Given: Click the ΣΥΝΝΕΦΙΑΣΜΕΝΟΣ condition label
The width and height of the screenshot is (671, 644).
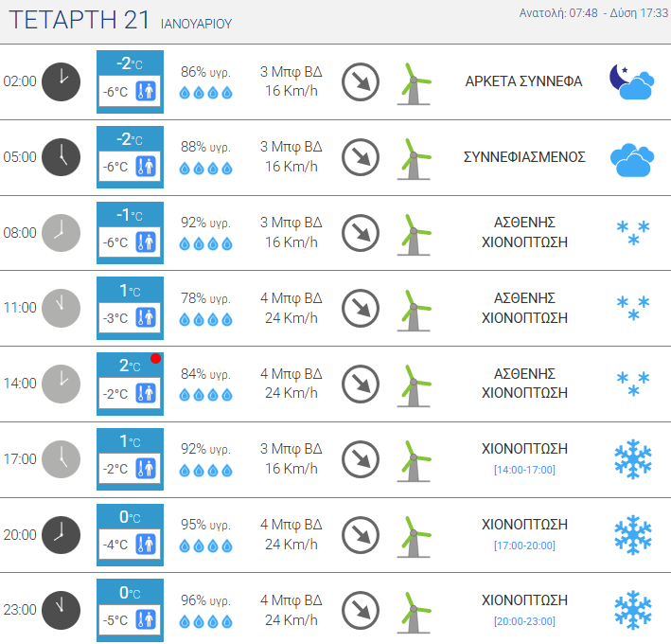Looking at the screenshot, I should (524, 157).
